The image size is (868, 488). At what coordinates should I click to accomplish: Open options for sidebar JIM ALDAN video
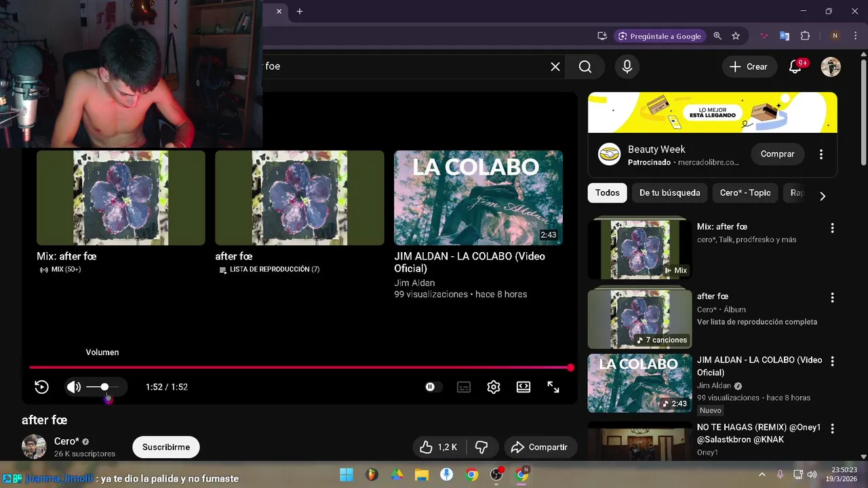pyautogui.click(x=832, y=361)
